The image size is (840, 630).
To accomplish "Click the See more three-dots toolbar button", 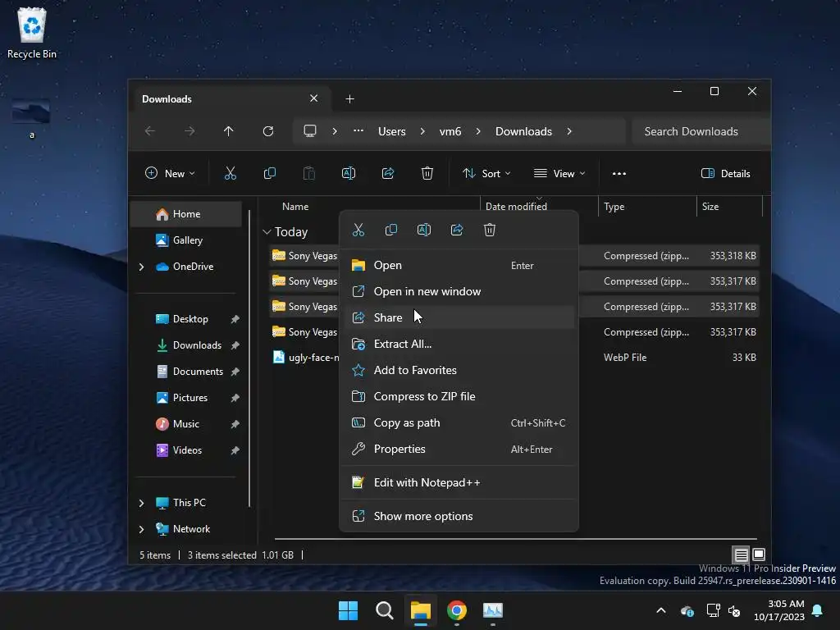I will point(619,173).
